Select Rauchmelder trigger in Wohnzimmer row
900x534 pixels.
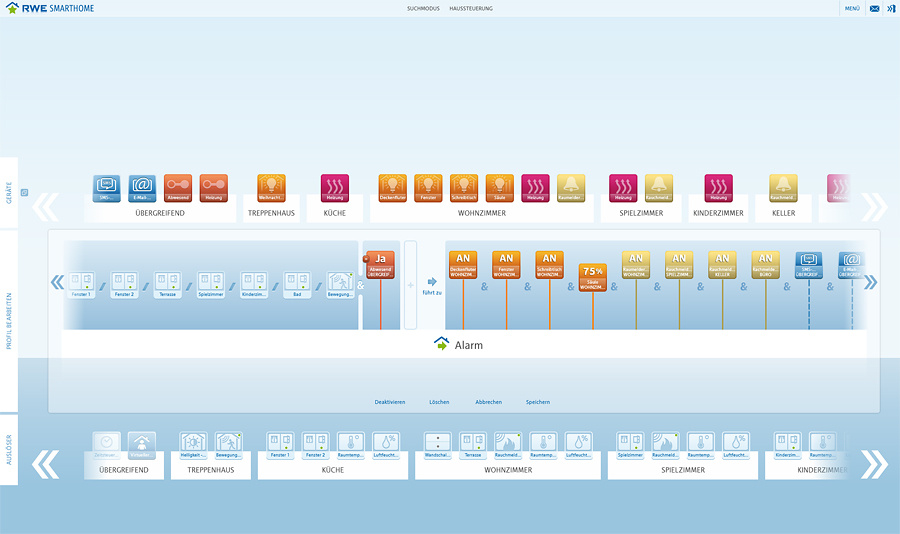[x=508, y=446]
